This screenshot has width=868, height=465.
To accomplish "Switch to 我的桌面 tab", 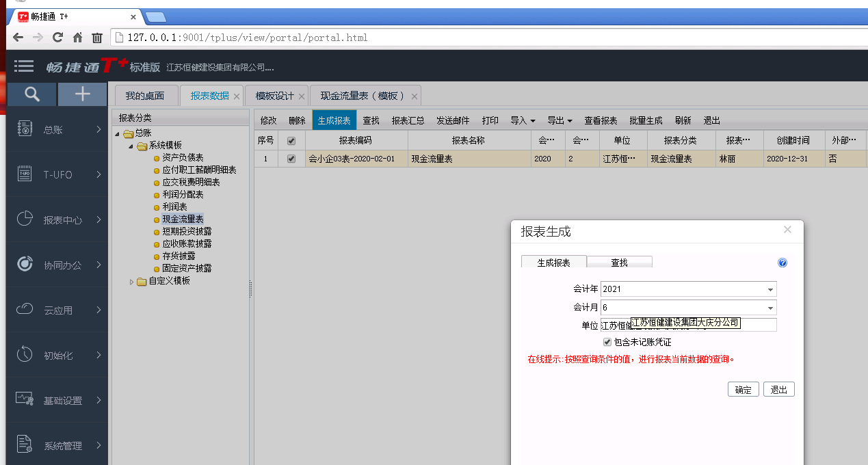I will coord(145,96).
